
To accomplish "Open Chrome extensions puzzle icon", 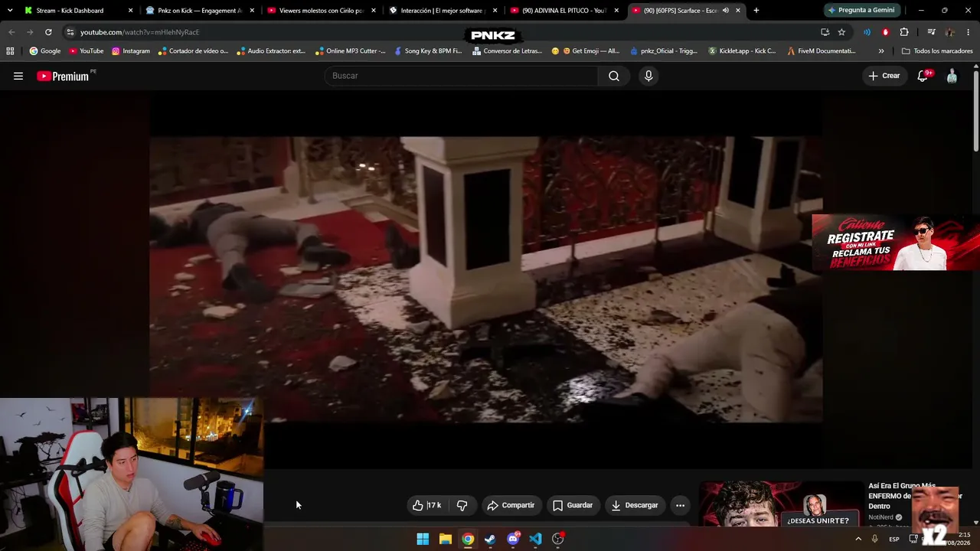I will [904, 32].
